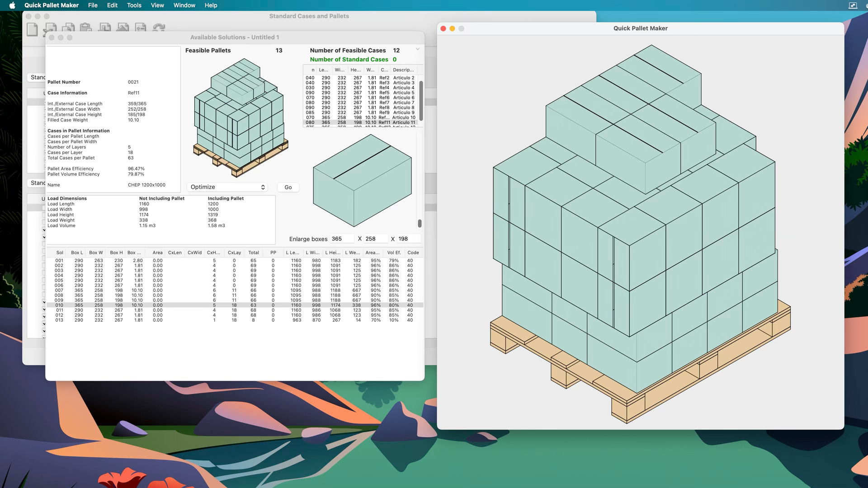Click chevron beside Number of Feasible Cases
Screen dimensions: 868x488
[x=418, y=49]
